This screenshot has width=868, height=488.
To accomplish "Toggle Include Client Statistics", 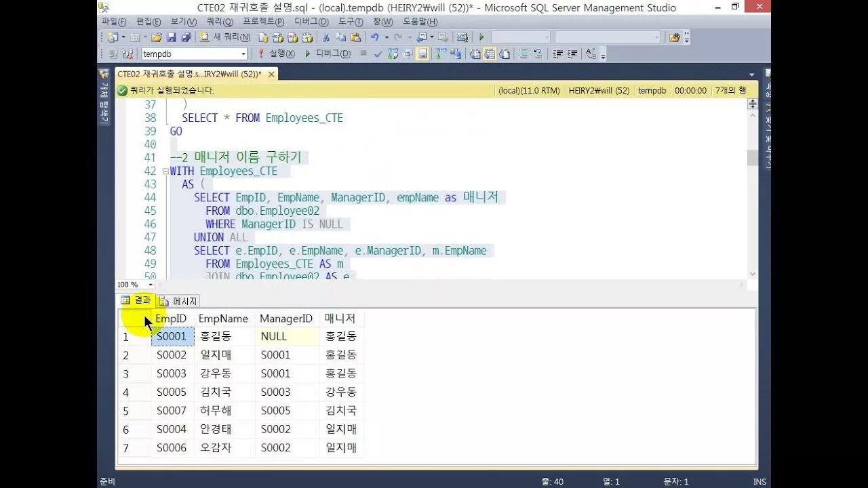I will coord(456,54).
